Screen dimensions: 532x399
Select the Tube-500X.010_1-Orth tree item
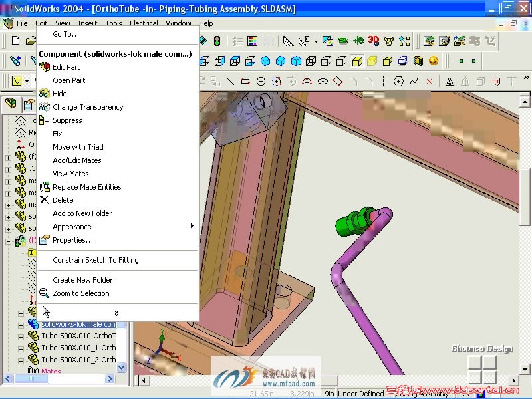click(78, 348)
